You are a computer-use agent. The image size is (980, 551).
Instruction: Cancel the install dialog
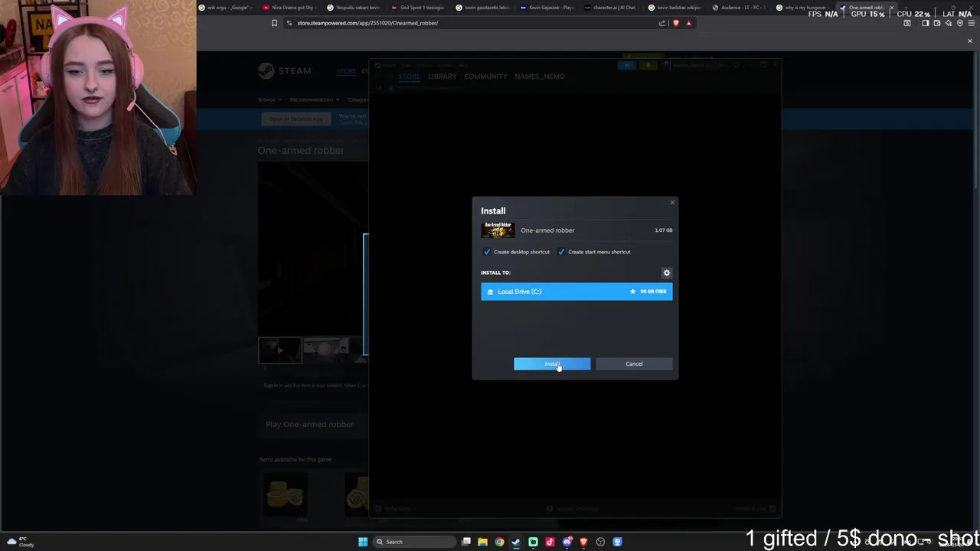pos(634,364)
